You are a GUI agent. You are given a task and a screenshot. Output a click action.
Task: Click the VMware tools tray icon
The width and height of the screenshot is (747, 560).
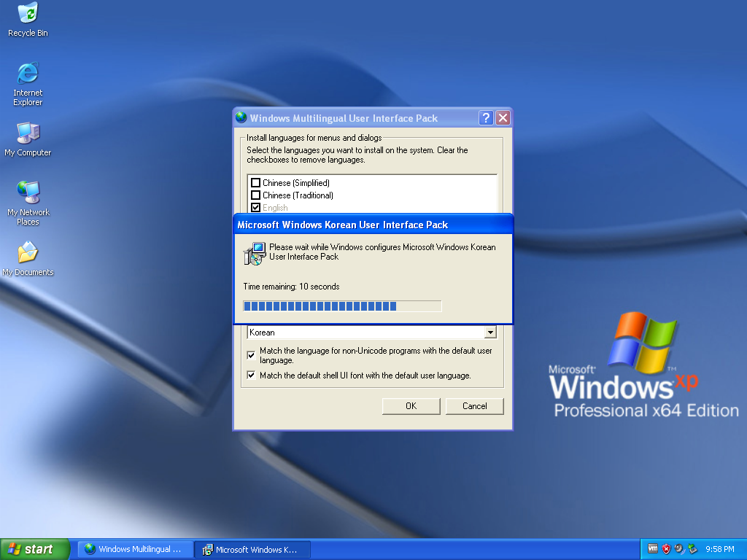653,548
